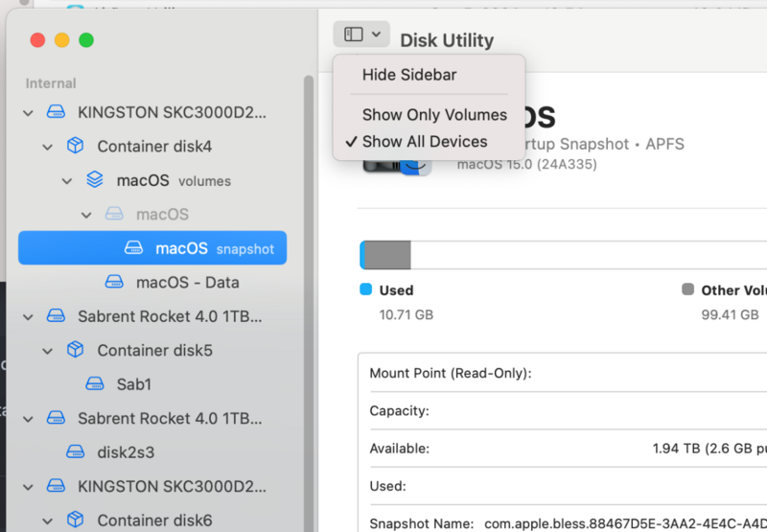This screenshot has height=532, width=767.
Task: Minimize window with the yellow button
Action: [x=62, y=40]
